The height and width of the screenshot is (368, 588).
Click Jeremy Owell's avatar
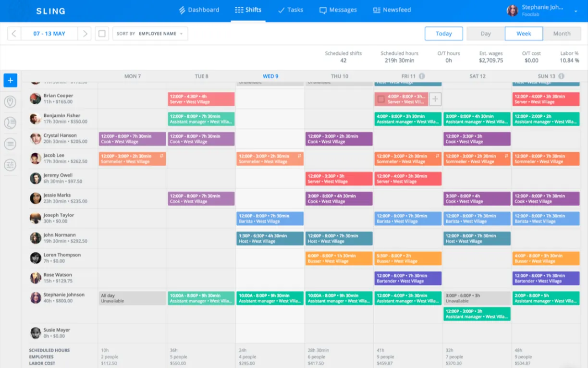pyautogui.click(x=35, y=178)
